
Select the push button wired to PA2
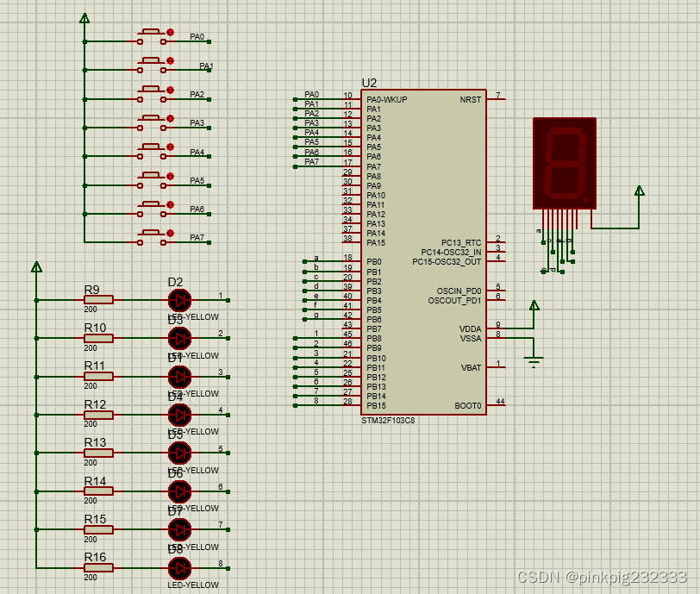152,94
